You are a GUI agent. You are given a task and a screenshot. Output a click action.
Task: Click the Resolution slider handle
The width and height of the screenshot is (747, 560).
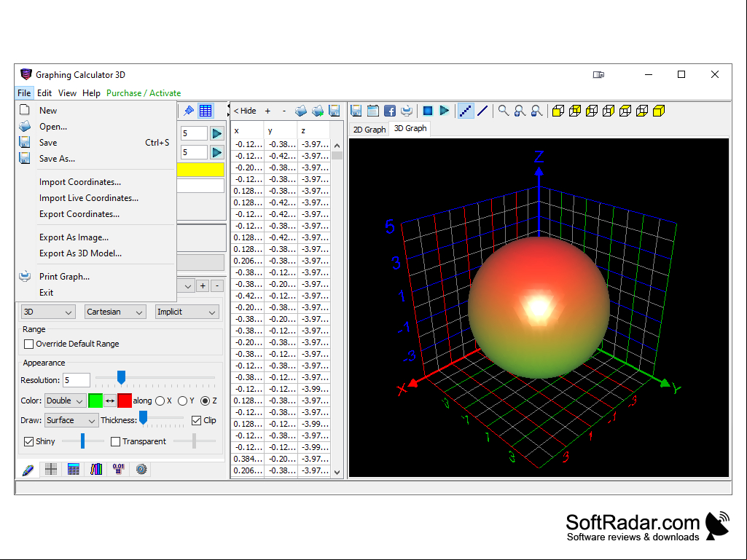[x=122, y=378]
